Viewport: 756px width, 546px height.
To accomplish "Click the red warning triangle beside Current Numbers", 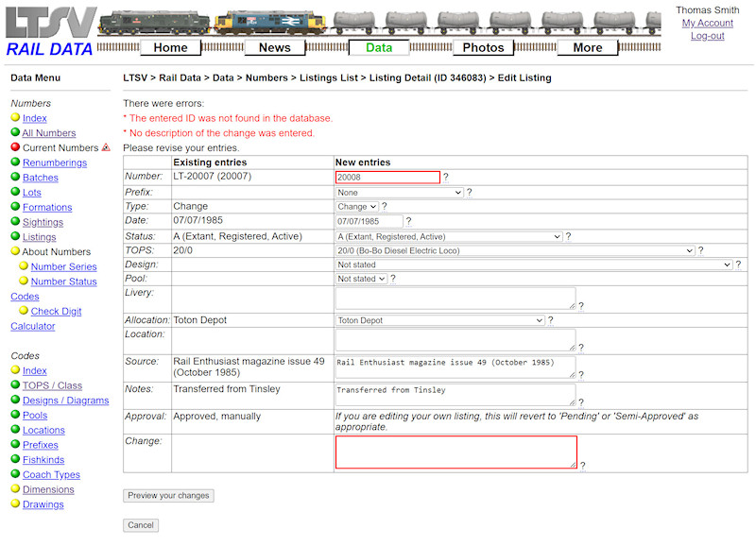I will pos(107,147).
